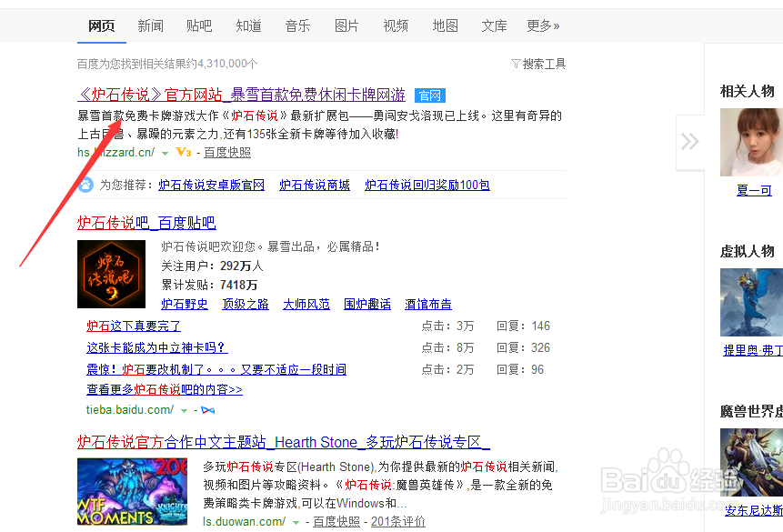Open 查看更多炉石传说吧的内容>> link
Screen dimensions: 783x532
point(165,389)
